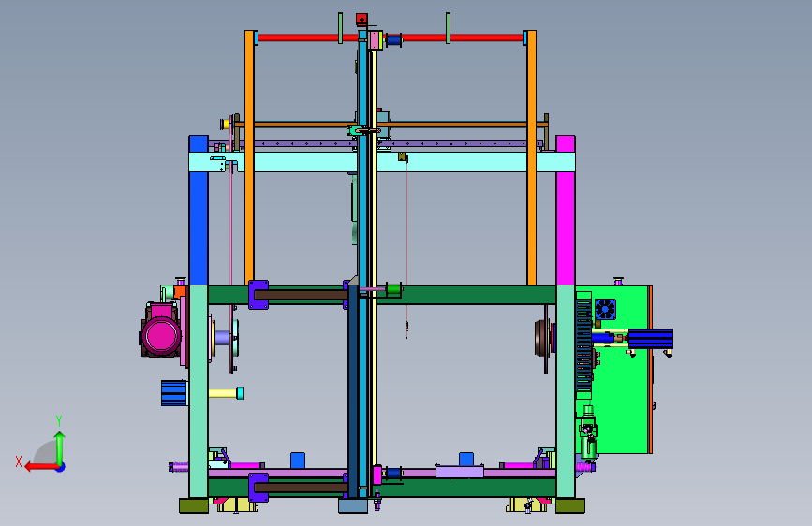The width and height of the screenshot is (812, 526).
Task: Select the pale yellow cylinder rod at left
Action: [x=223, y=393]
